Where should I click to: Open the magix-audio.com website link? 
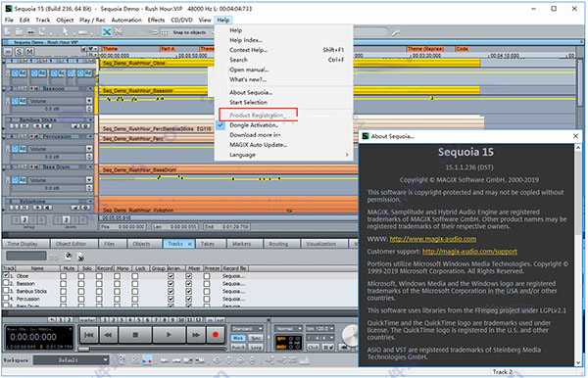(x=433, y=239)
